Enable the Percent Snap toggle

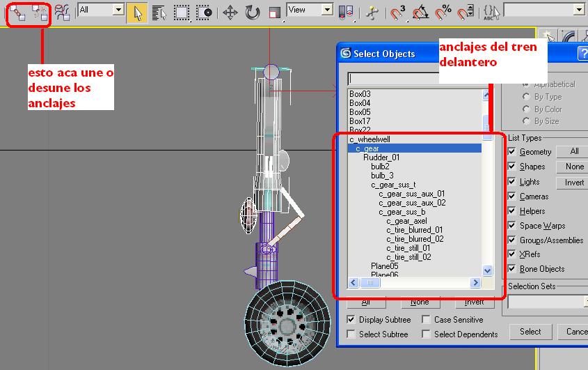point(443,12)
